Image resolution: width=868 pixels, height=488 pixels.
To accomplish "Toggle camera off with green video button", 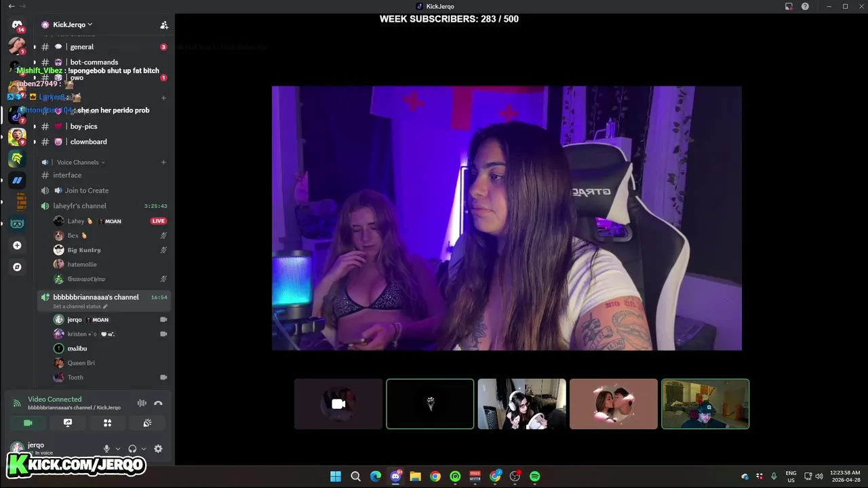I will point(28,423).
